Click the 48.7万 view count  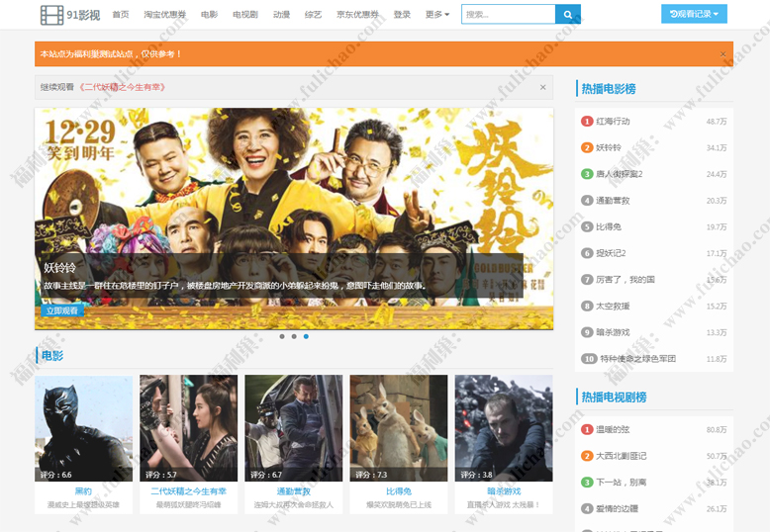pyautogui.click(x=717, y=122)
